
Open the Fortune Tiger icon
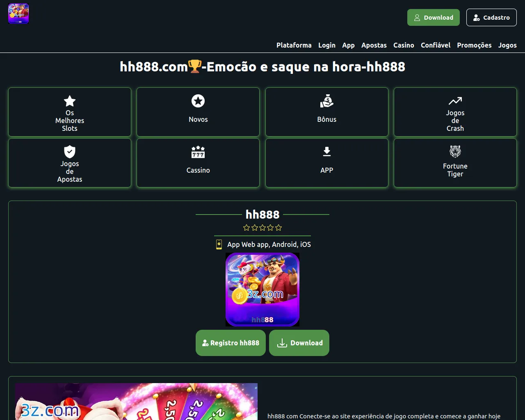(x=455, y=152)
